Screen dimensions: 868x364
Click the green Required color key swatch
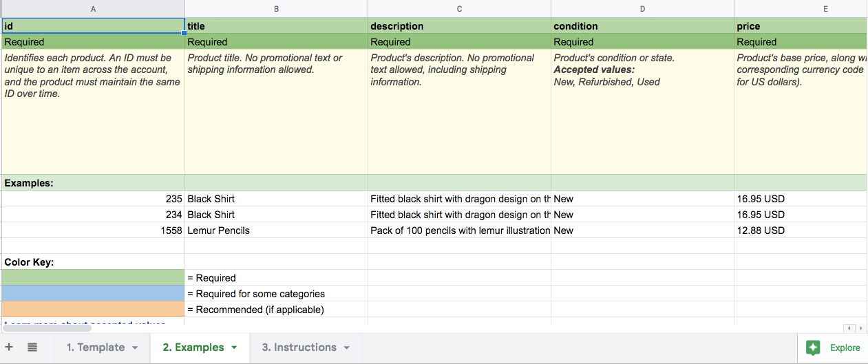(93, 278)
